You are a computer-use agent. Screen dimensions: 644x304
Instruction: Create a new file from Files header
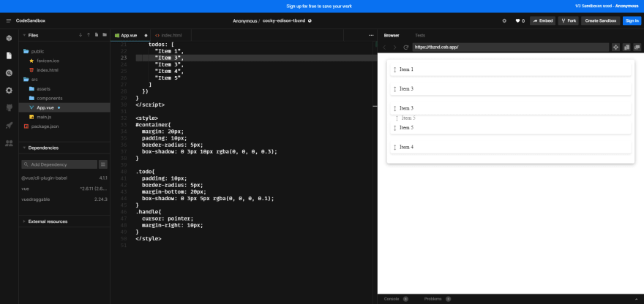point(97,35)
